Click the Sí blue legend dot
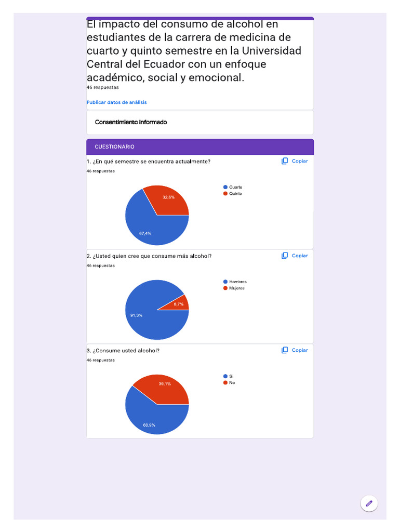Image resolution: width=399 pixels, height=532 pixels. [225, 376]
